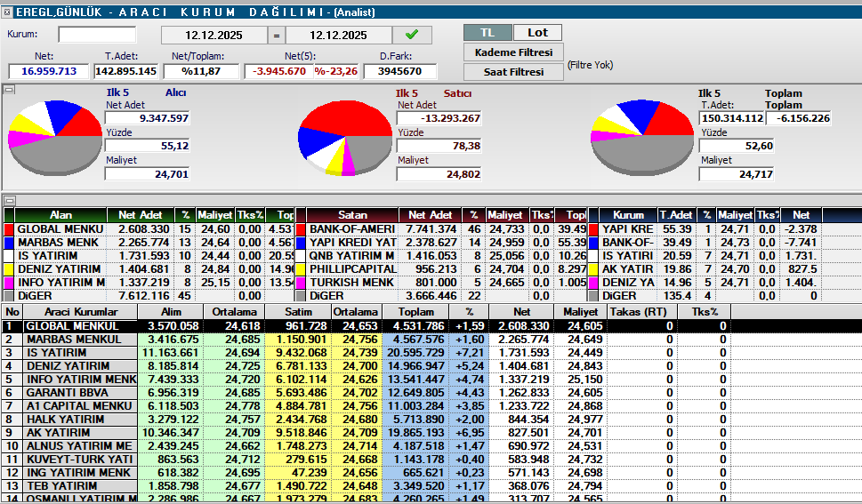
Task: Switch display to Lot
Action: click(x=538, y=32)
